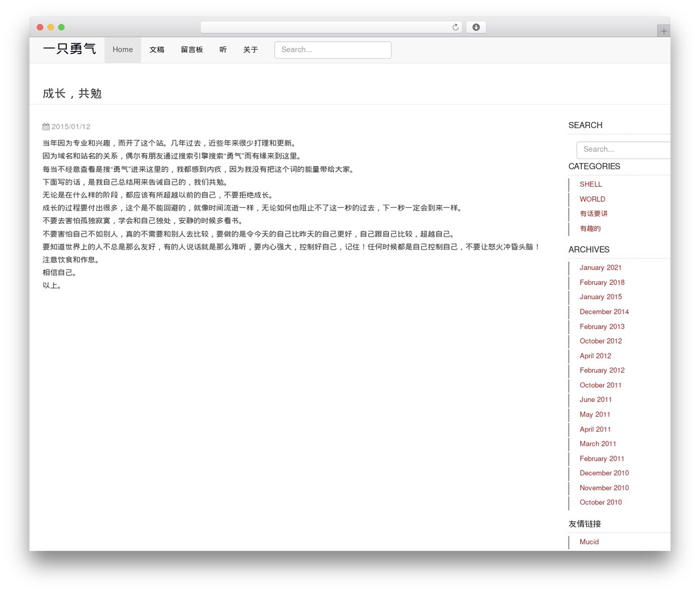Visit the 关于 navigation page
The width and height of the screenshot is (700, 593).
click(250, 50)
